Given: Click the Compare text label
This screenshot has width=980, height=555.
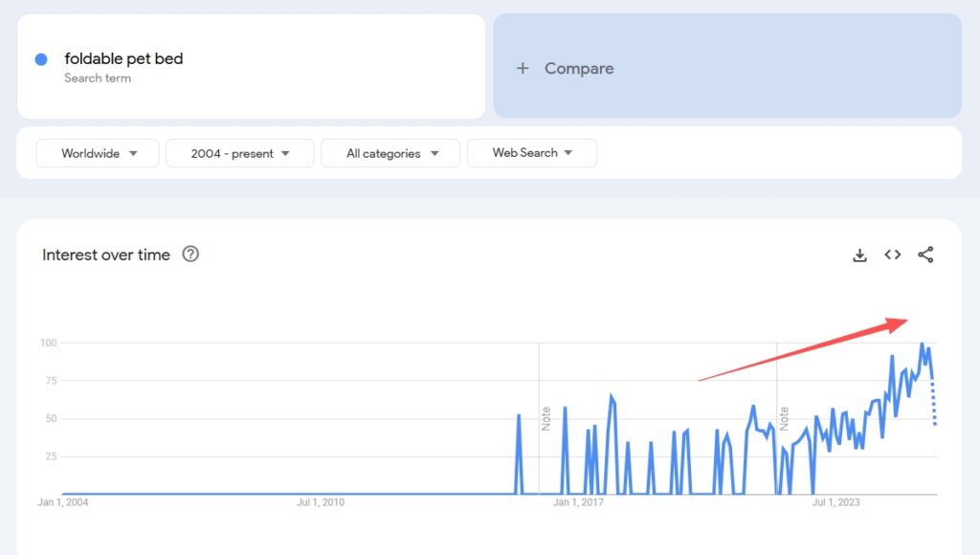Looking at the screenshot, I should click(579, 68).
